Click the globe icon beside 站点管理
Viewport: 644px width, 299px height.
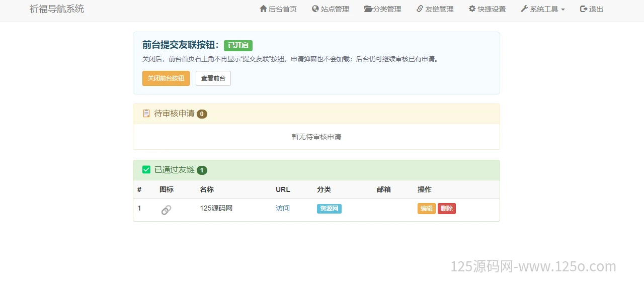315,9
